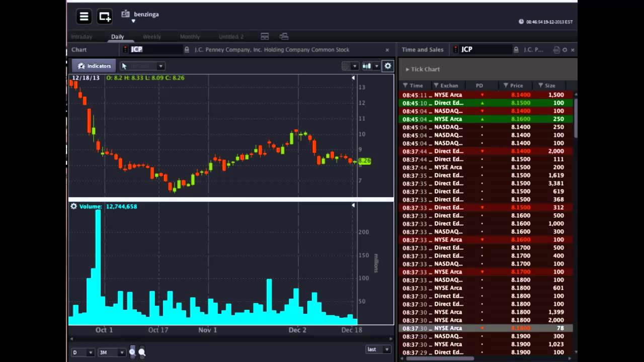Open the candlestick chart type dropdown
The image size is (644, 362).
coord(376,66)
